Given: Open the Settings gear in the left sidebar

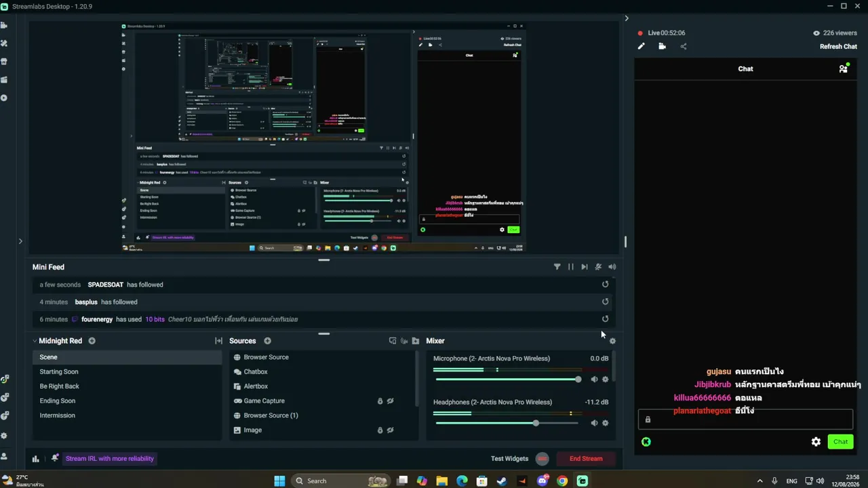Looking at the screenshot, I should (x=4, y=436).
